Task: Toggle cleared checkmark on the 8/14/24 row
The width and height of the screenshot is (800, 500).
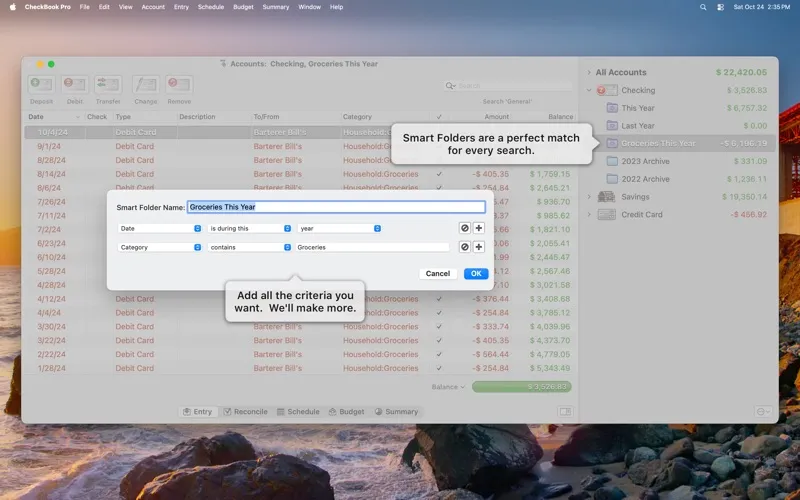Action: point(439,174)
